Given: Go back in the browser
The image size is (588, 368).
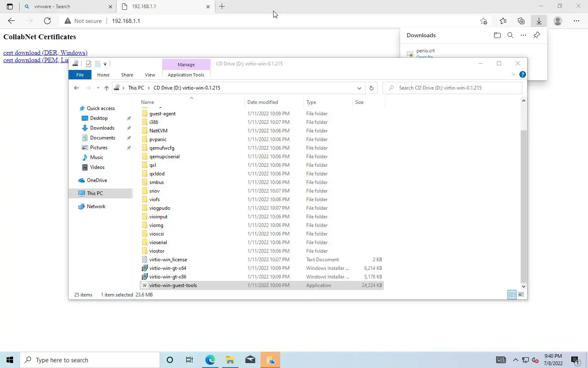Looking at the screenshot, I should (11, 21).
